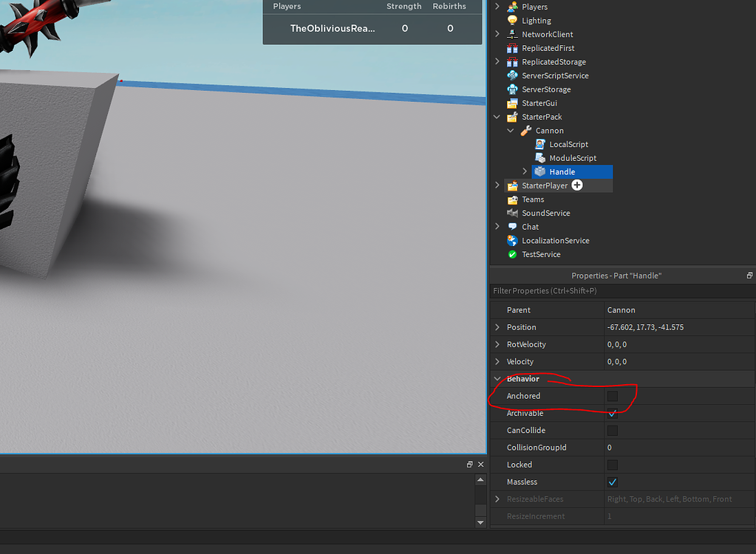The image size is (756, 554).
Task: Select the LocalScript icon under Cannon
Action: 540,144
